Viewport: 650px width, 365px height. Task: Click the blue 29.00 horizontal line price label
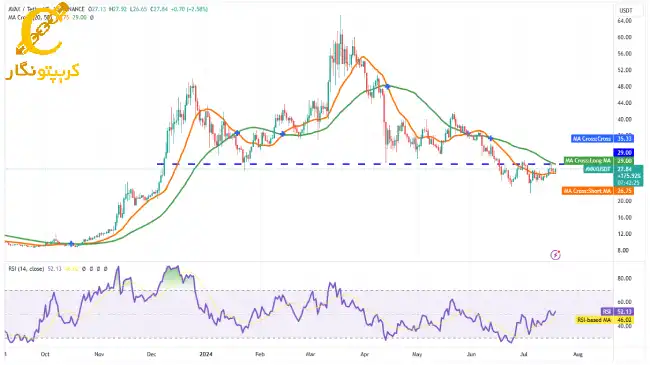[623, 153]
